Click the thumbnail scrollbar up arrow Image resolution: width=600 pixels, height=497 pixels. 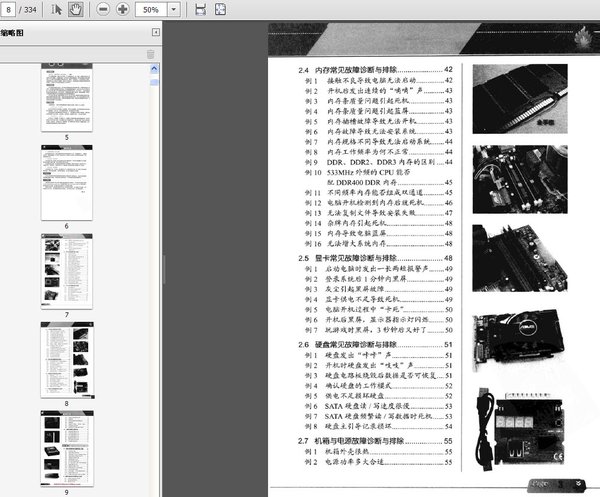tap(154, 69)
